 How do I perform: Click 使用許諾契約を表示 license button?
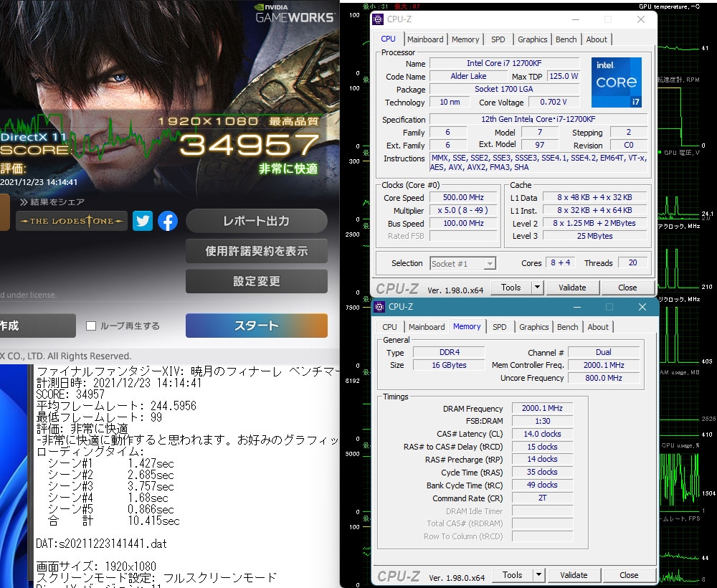coord(257,251)
